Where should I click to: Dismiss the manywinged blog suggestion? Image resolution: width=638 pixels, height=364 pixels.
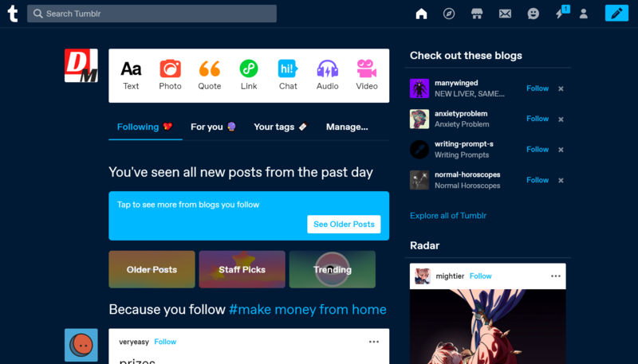point(561,88)
